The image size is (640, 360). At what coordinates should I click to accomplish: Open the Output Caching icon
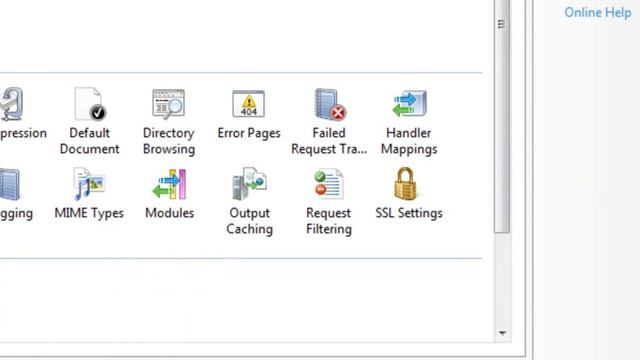249,184
